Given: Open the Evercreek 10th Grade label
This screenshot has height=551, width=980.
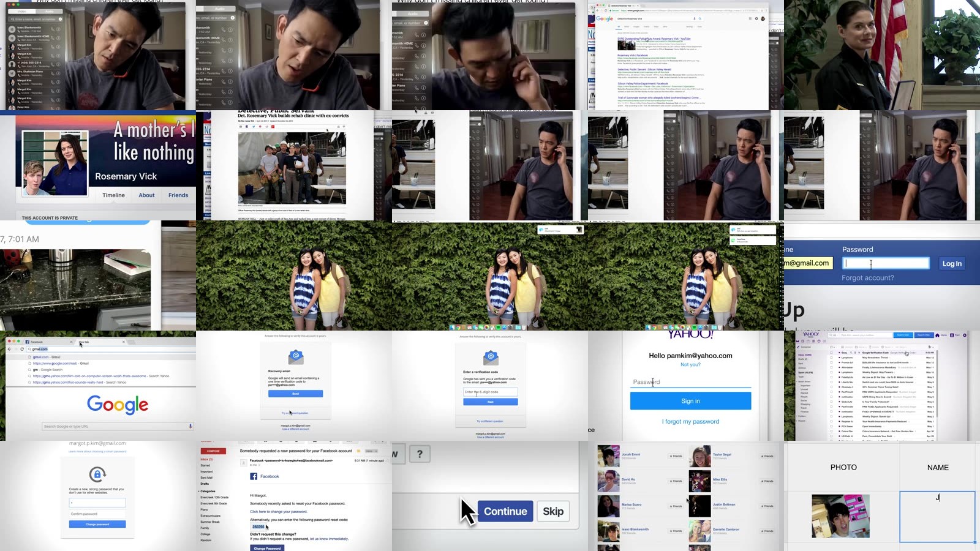Looking at the screenshot, I should pos(214,497).
